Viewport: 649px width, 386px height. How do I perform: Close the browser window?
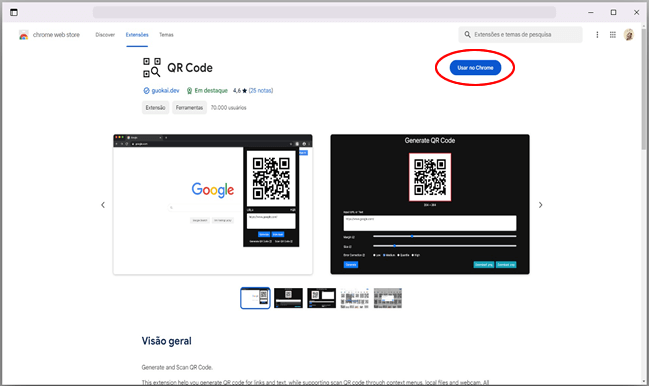coord(637,12)
